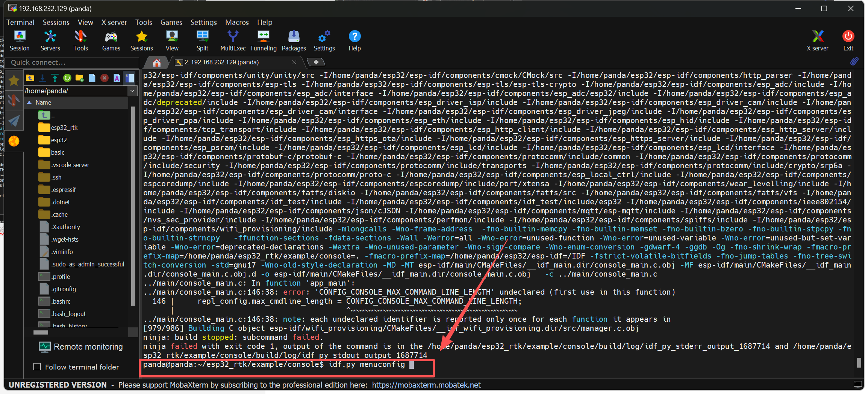Toggle the SFTP panel layout icon

pyautogui.click(x=130, y=78)
